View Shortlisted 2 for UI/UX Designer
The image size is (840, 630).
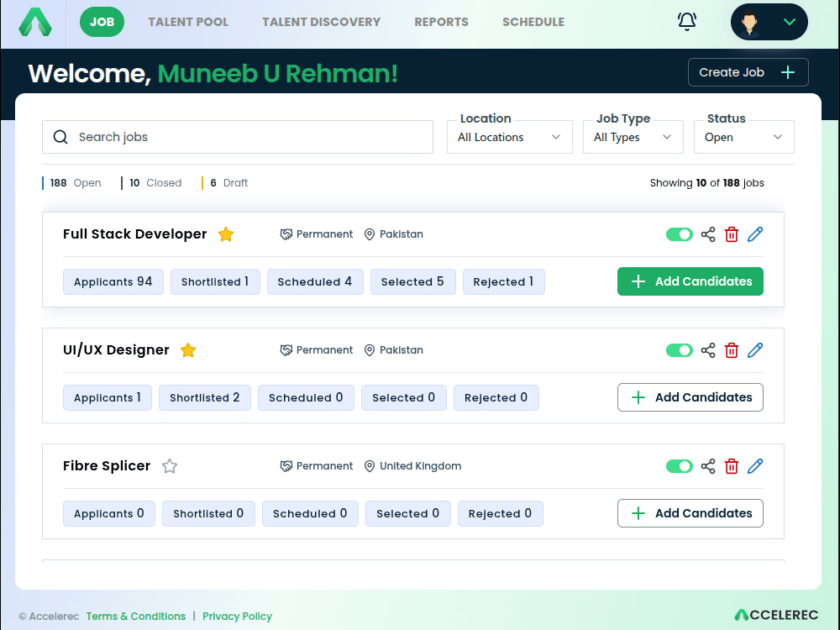coord(205,397)
